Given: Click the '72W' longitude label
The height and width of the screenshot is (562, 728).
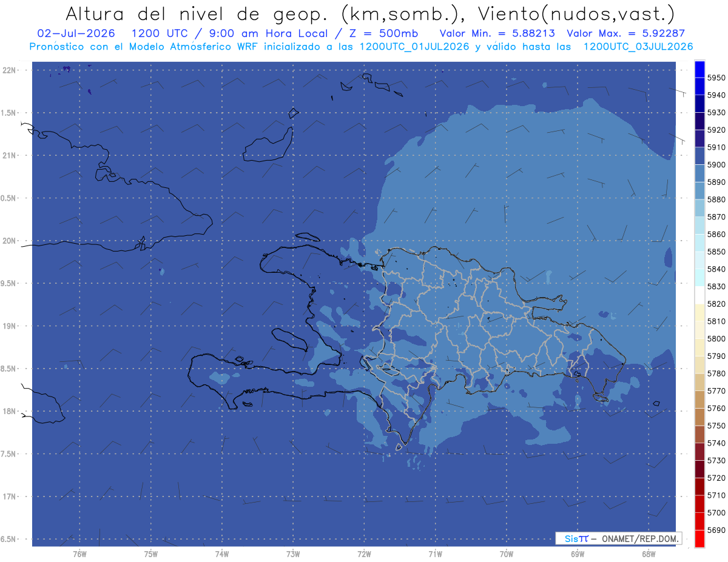Looking at the screenshot, I should click(x=364, y=554).
